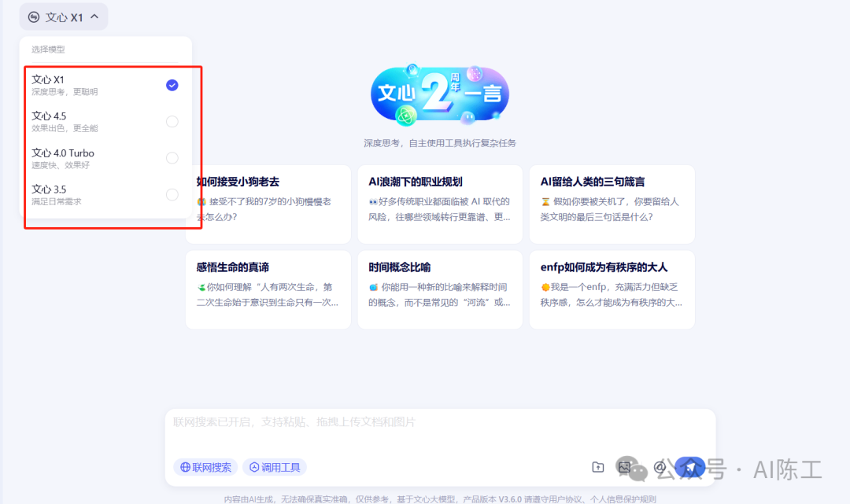Click the 满足日常需求 description text
This screenshot has height=504, width=850.
[57, 201]
